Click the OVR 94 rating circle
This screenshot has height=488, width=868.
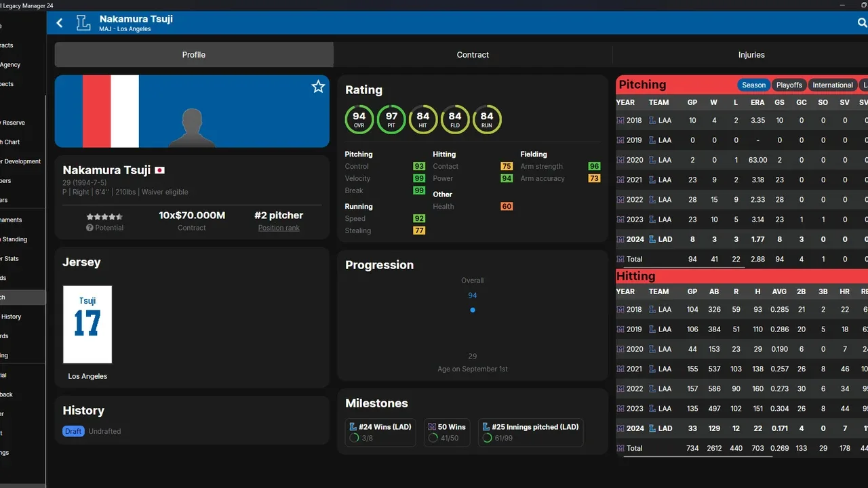click(359, 119)
